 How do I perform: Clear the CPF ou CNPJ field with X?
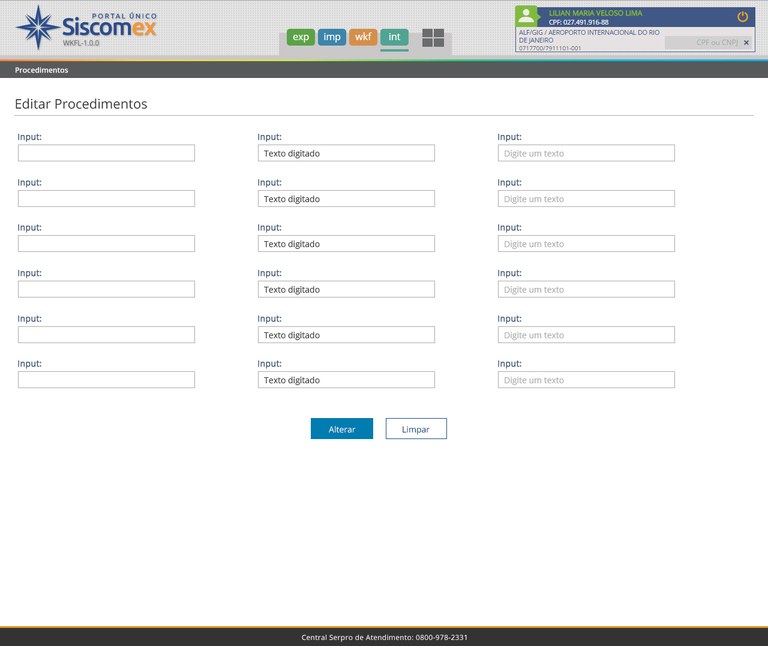click(x=746, y=43)
